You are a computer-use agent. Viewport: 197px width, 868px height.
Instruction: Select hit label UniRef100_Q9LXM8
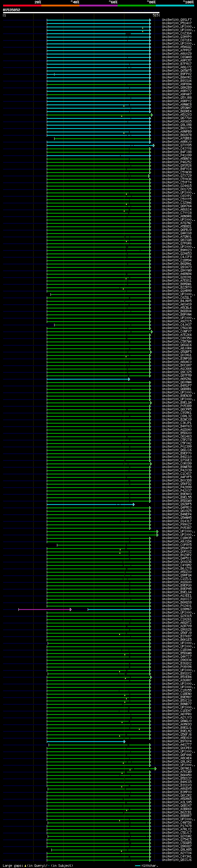coord(177,125)
